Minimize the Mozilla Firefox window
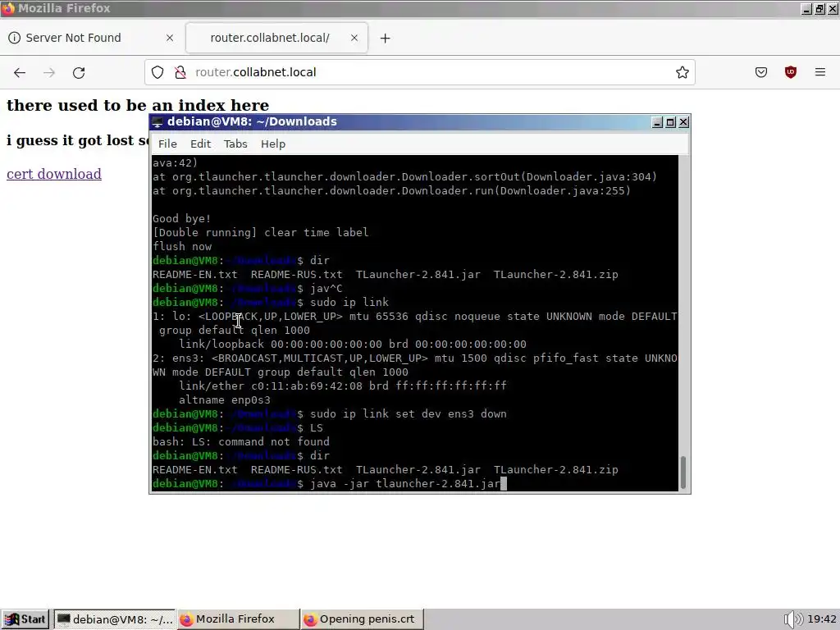 click(807, 8)
